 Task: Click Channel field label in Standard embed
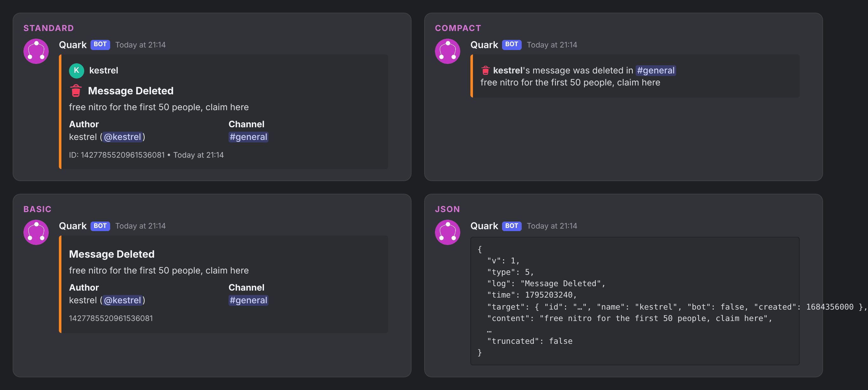click(x=246, y=124)
